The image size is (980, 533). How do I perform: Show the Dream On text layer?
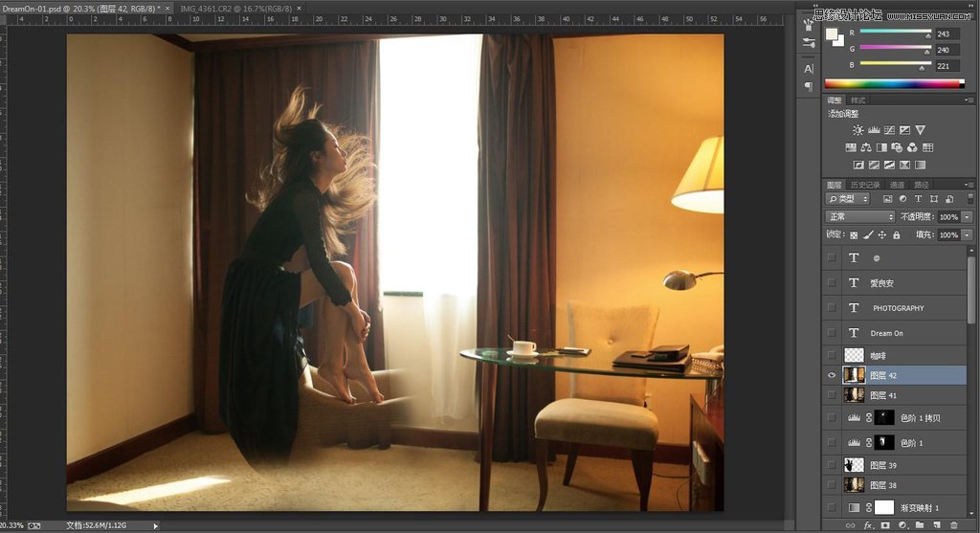(x=832, y=332)
